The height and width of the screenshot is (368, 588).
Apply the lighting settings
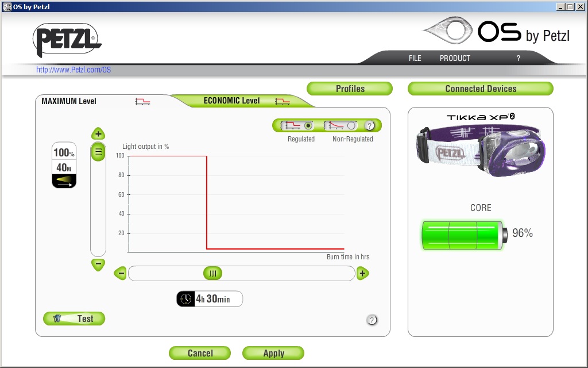click(273, 353)
